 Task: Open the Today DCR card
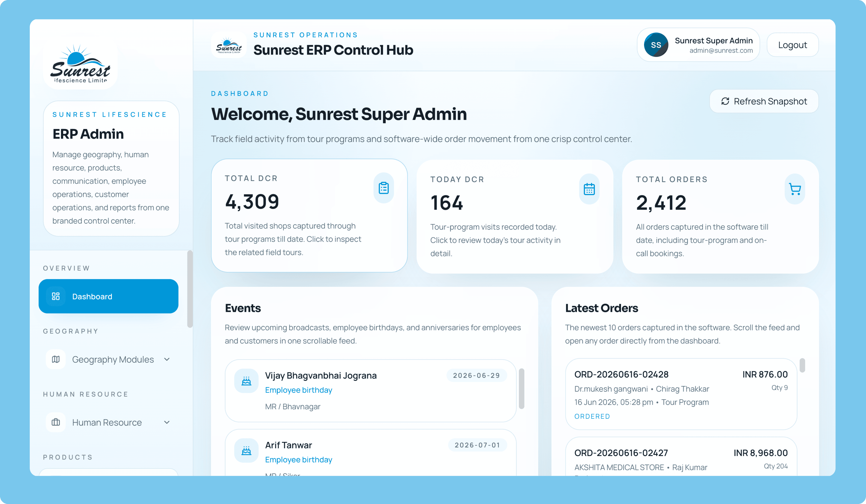click(x=515, y=216)
